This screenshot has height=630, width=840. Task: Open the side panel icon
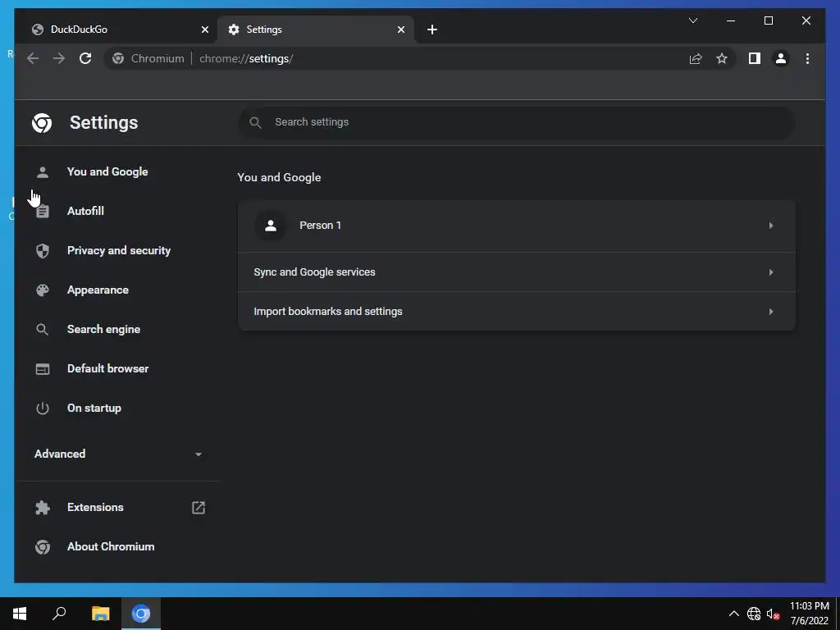(755, 58)
